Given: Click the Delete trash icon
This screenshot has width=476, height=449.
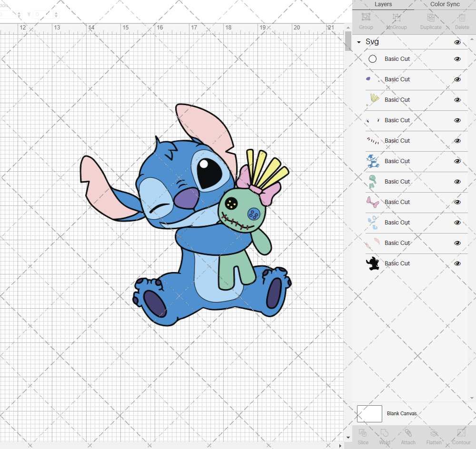Looking at the screenshot, I should coord(462,17).
